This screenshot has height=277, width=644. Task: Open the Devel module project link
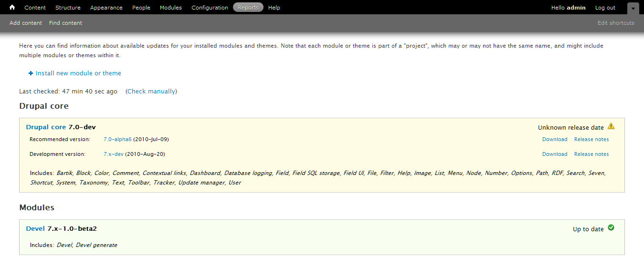click(35, 229)
